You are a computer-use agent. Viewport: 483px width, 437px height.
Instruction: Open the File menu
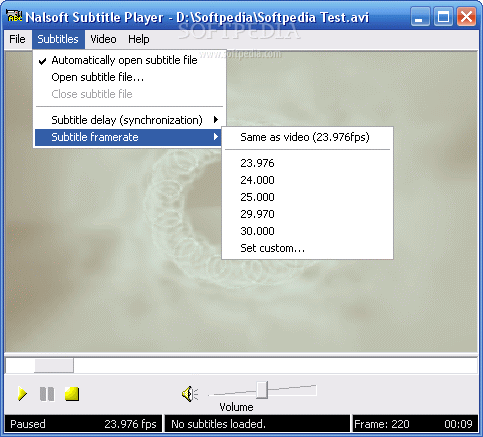pos(17,39)
